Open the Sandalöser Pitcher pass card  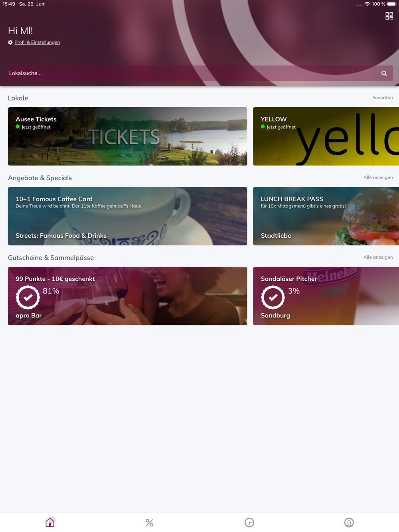(x=326, y=296)
